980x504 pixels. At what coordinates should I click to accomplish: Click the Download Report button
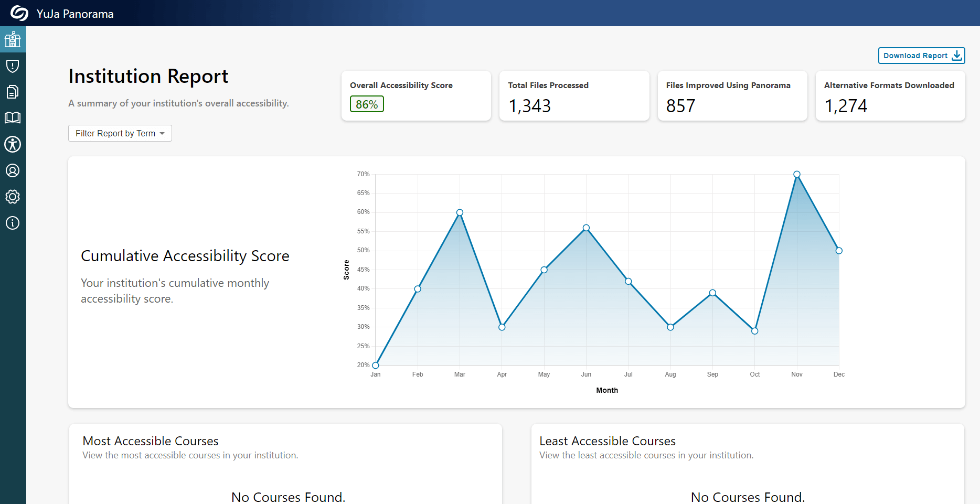(922, 56)
